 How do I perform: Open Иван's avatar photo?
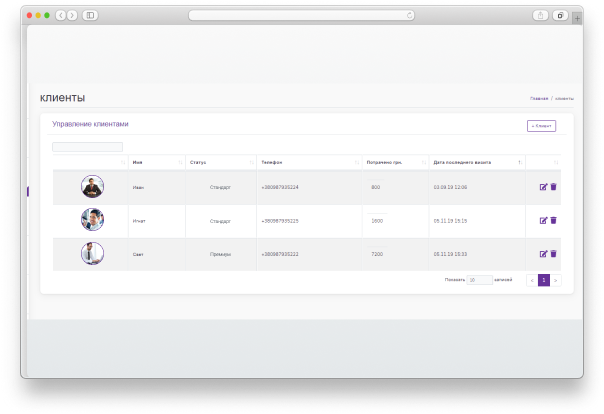click(x=92, y=187)
